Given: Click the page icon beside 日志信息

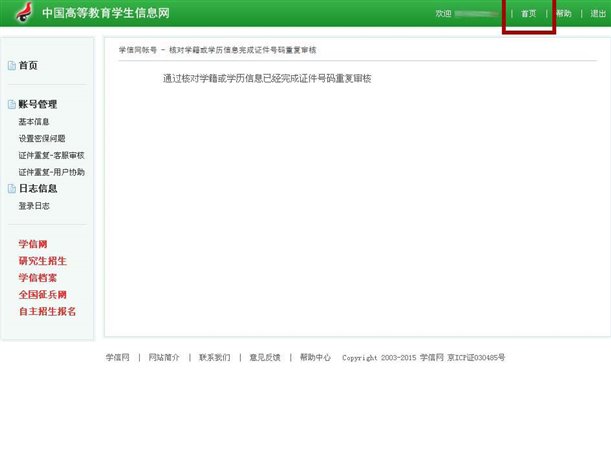Looking at the screenshot, I should 12,188.
